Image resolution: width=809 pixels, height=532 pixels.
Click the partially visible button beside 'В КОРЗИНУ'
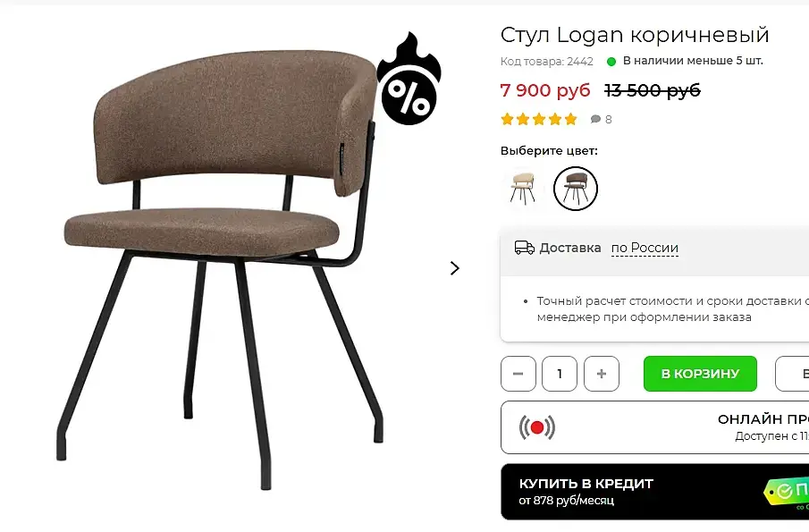[793, 374]
